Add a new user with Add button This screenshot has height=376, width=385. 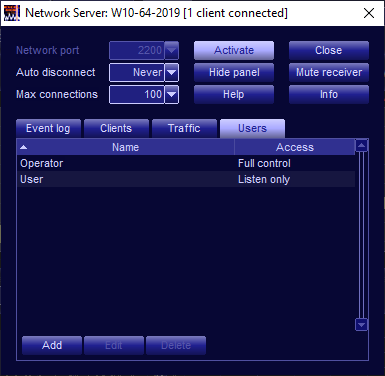pos(52,345)
